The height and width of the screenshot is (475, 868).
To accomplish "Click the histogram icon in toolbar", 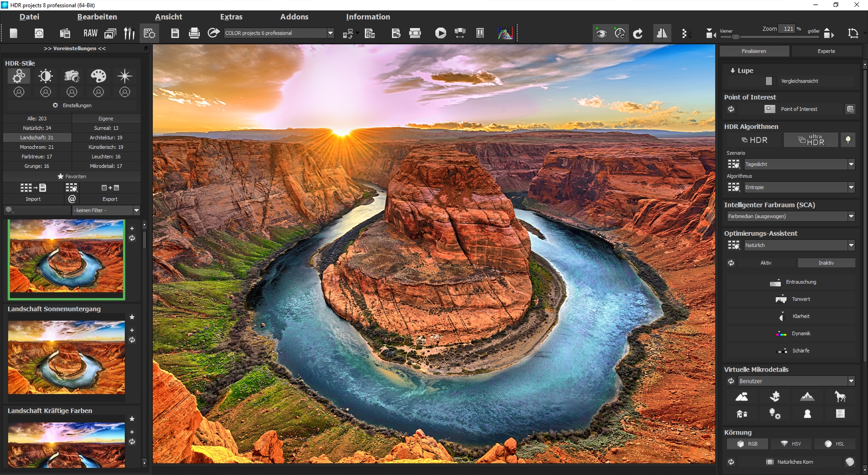I will coord(505,33).
